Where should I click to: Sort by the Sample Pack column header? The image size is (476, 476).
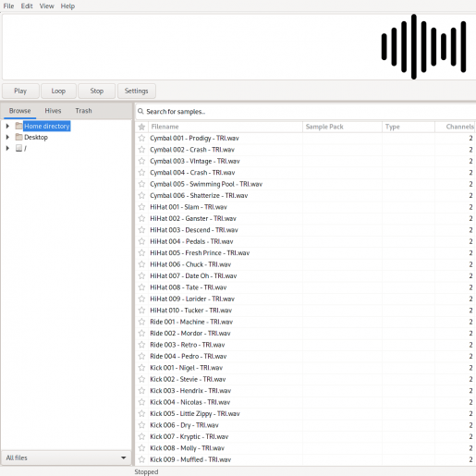click(342, 127)
